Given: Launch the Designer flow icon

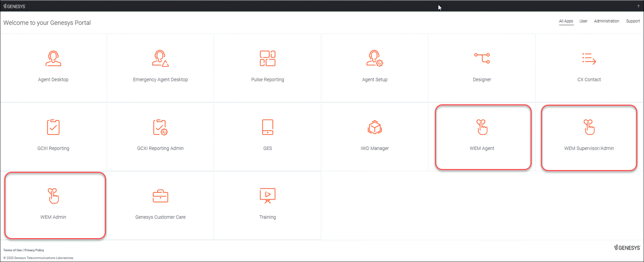Looking at the screenshot, I should [482, 58].
